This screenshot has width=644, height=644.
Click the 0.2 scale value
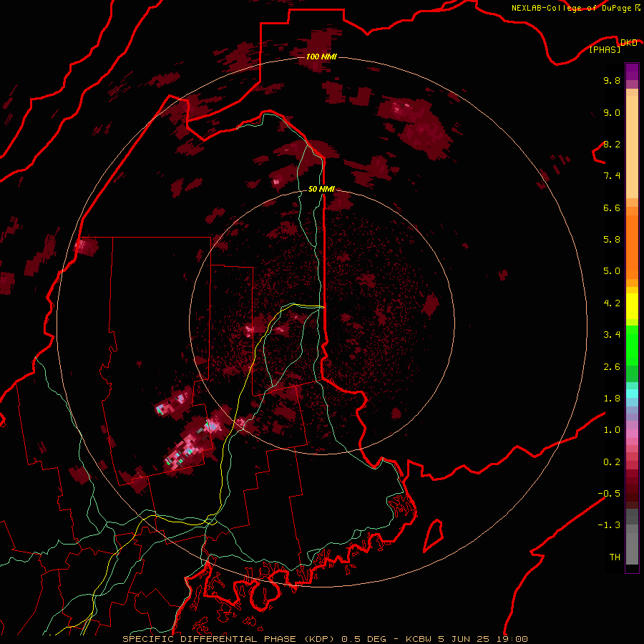coord(612,462)
